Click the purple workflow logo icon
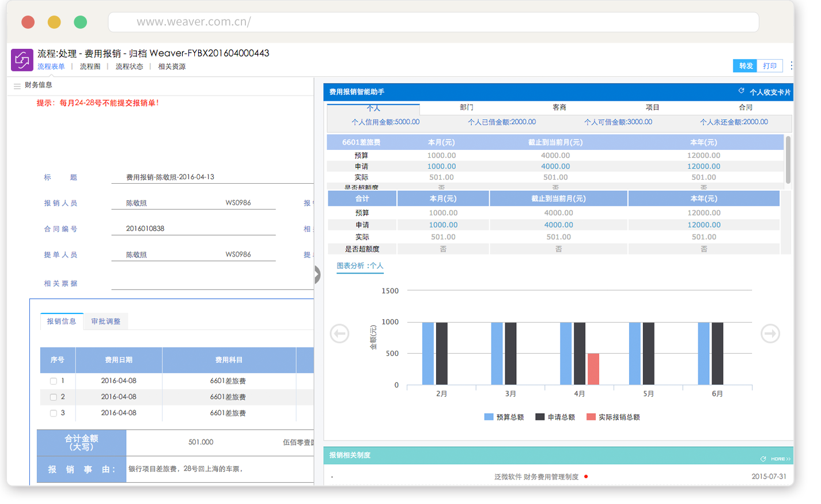 pyautogui.click(x=22, y=60)
